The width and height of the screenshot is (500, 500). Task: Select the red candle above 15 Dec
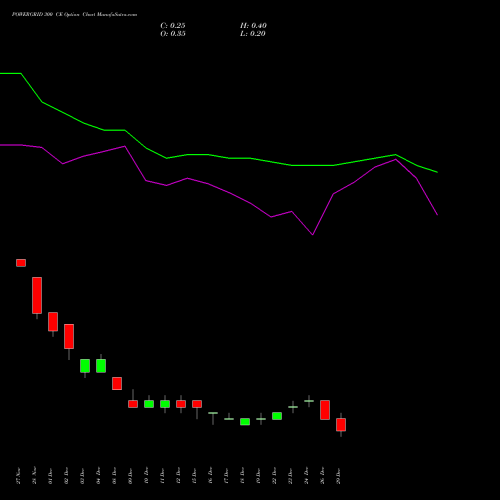click(197, 404)
